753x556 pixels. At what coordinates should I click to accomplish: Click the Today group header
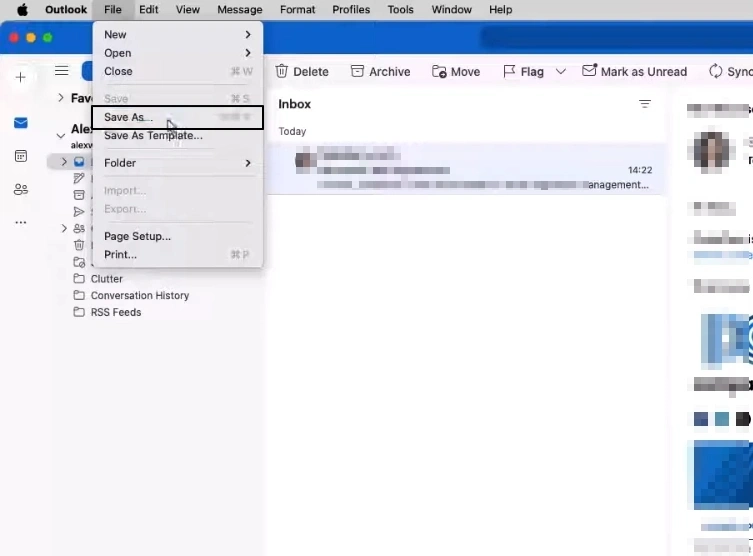pyautogui.click(x=292, y=132)
